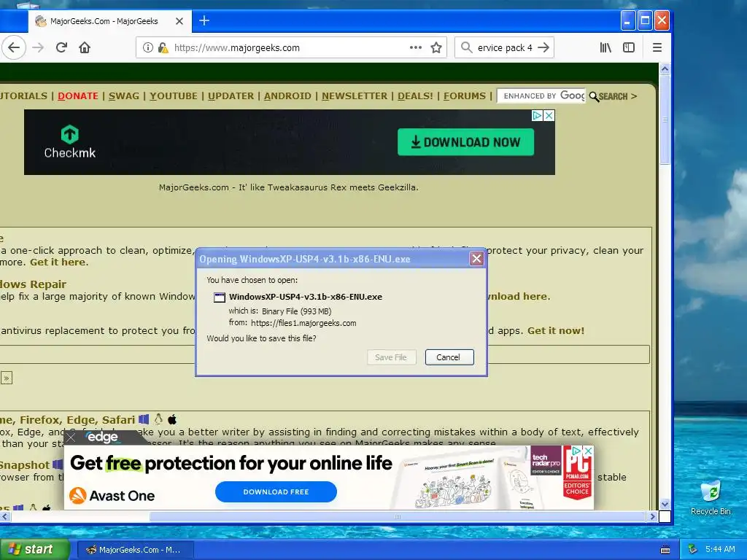
Task: Open the Library icon
Action: 605,47
